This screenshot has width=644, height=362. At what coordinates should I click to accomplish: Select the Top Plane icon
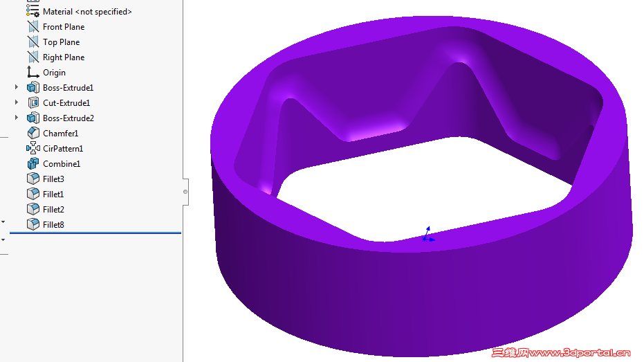point(33,42)
